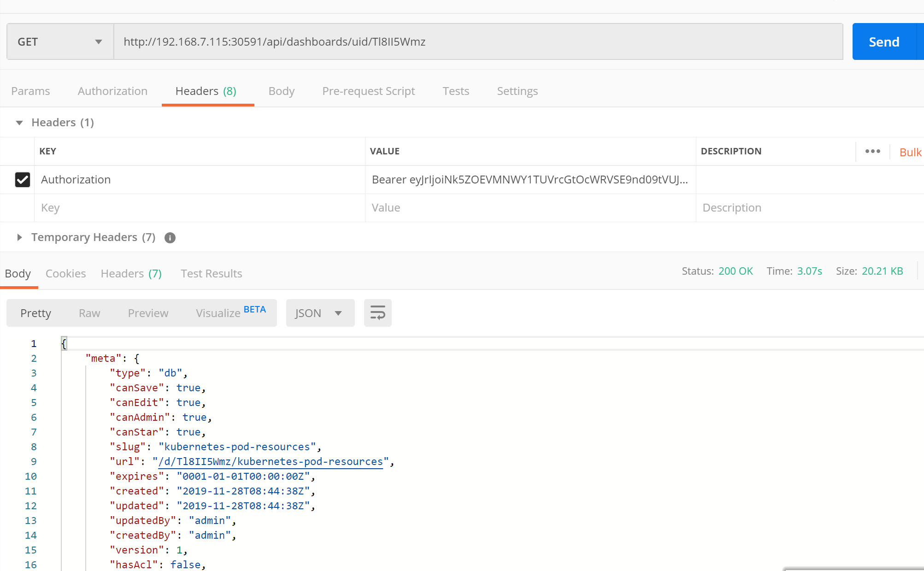
Task: Open the Test Results tab
Action: [211, 274]
